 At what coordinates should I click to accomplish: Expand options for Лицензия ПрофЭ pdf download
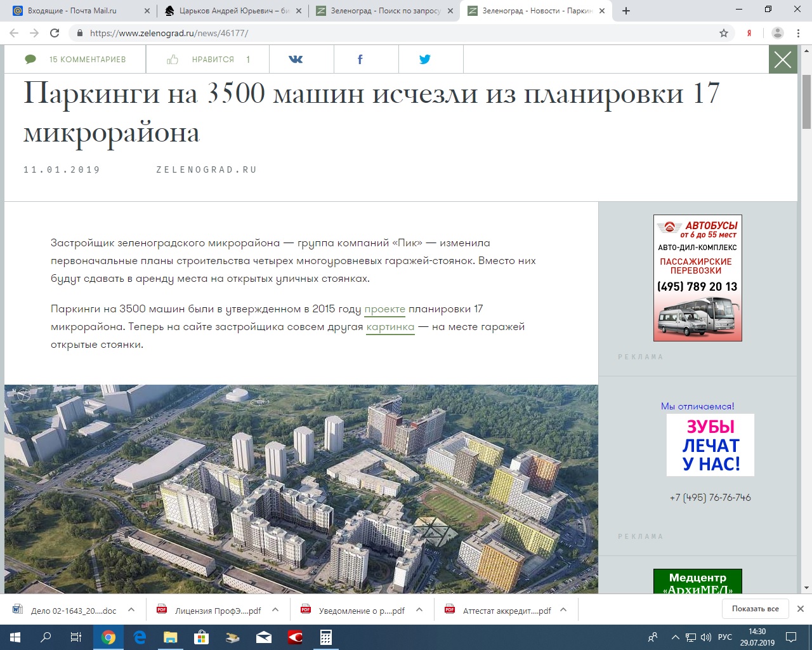tap(275, 610)
